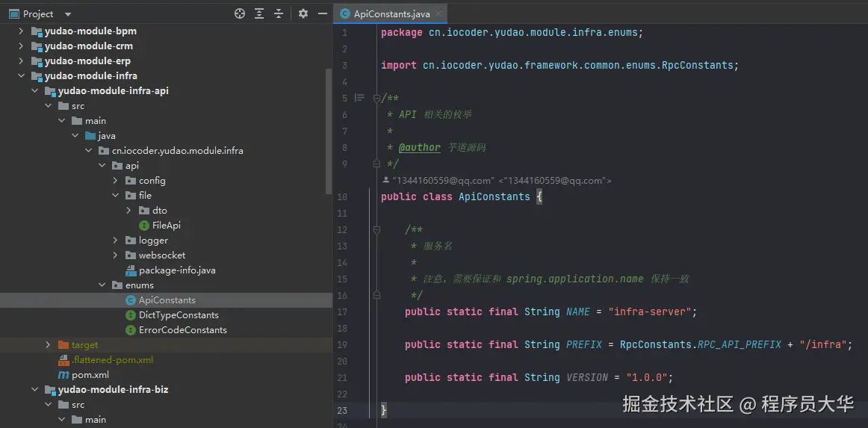The width and height of the screenshot is (868, 428).
Task: Select ApiConstants class icon in tree
Action: [131, 300]
